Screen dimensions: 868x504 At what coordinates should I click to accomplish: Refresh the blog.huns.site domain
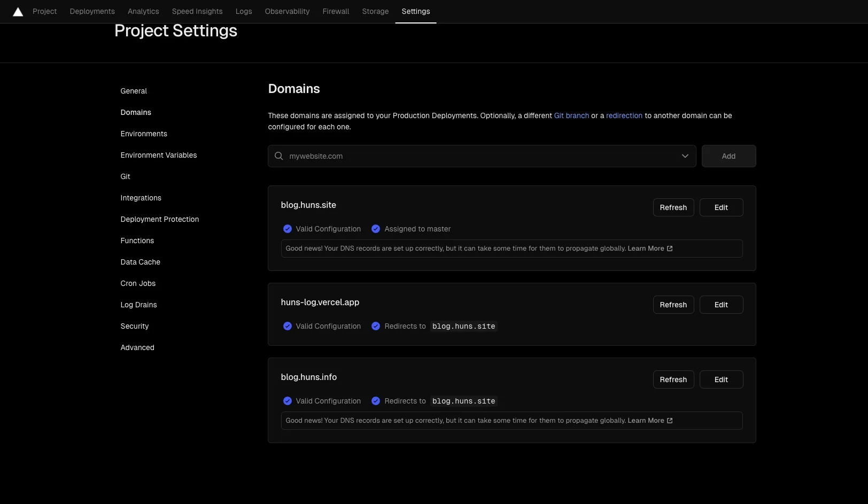click(673, 207)
